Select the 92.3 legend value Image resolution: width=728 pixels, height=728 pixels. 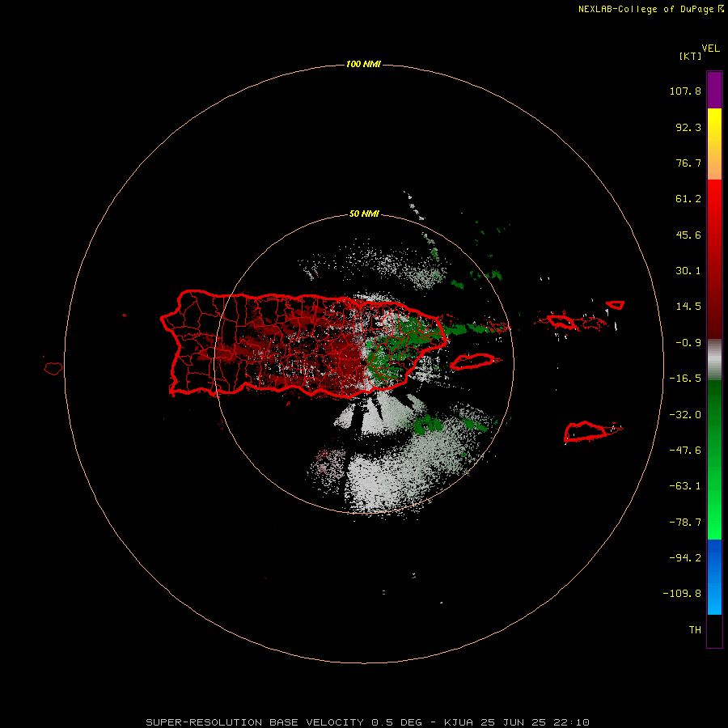[x=688, y=127]
